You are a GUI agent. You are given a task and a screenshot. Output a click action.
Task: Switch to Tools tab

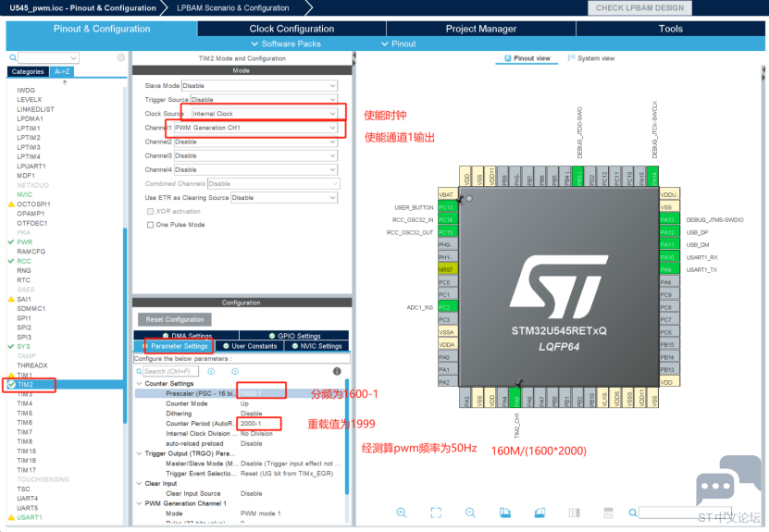tap(670, 29)
